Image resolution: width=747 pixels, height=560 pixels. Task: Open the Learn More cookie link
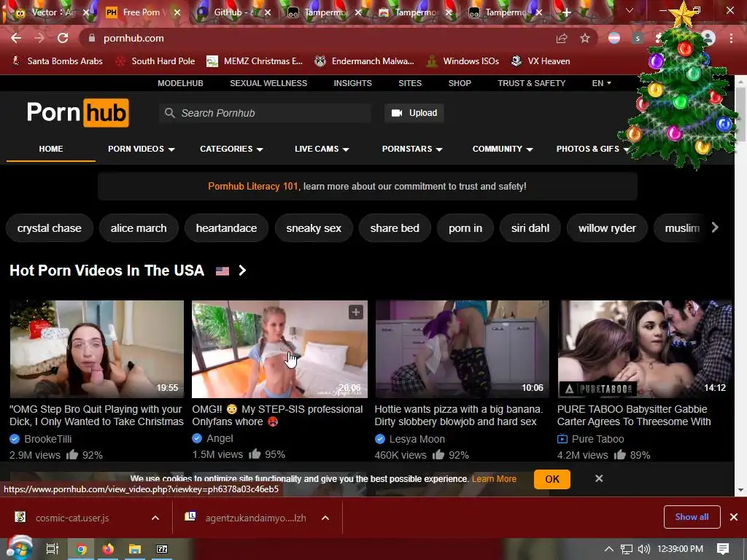pos(494,479)
